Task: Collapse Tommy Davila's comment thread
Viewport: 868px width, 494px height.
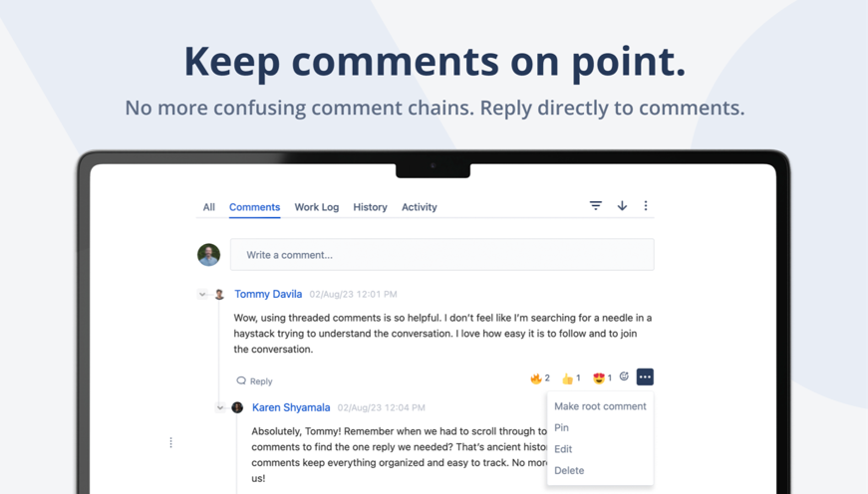Action: [x=202, y=295]
